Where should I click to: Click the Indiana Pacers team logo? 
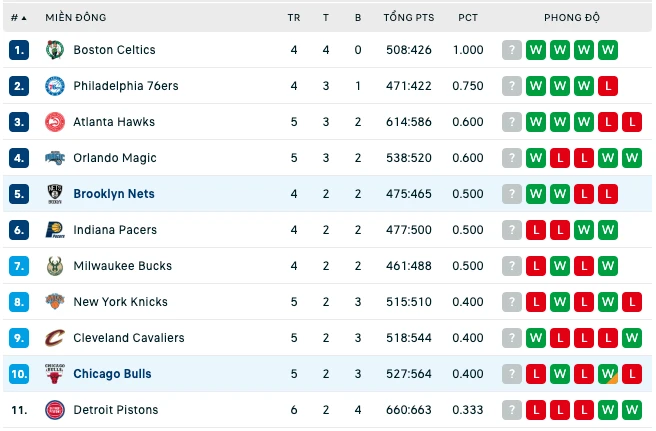point(55,230)
